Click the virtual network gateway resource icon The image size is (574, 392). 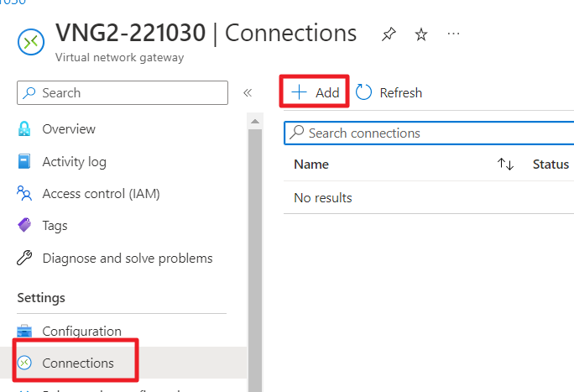[31, 42]
